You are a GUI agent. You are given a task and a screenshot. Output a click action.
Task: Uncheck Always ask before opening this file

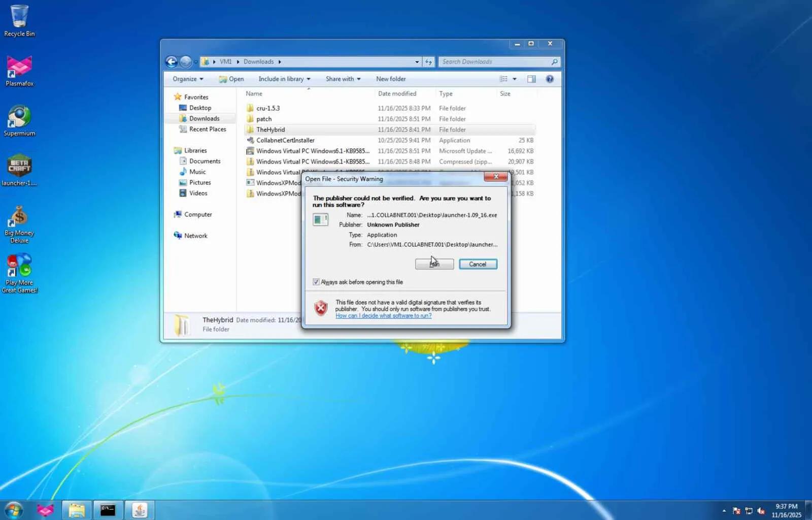pyautogui.click(x=316, y=282)
